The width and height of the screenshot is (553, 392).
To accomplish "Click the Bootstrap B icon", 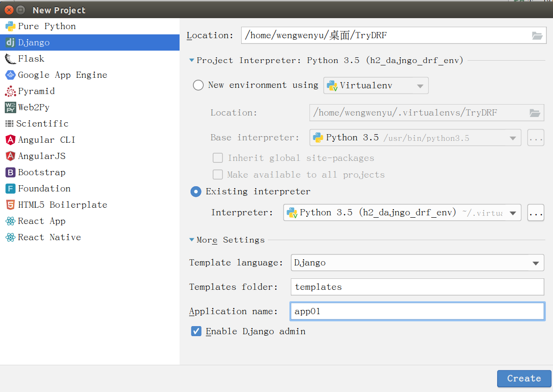I will (x=10, y=172).
